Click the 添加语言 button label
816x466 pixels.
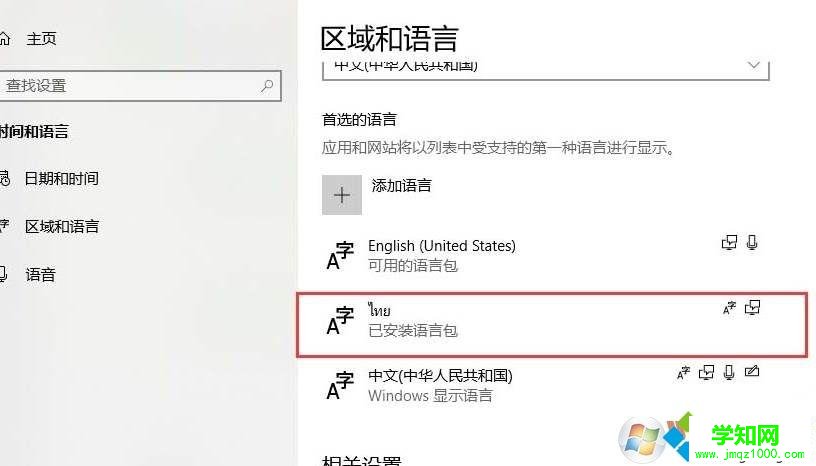[401, 185]
